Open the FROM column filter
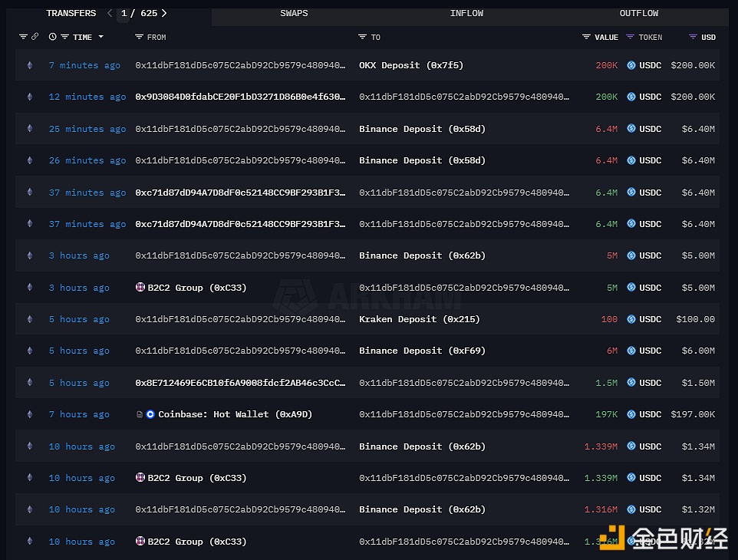Image resolution: width=738 pixels, height=560 pixels. (x=139, y=37)
